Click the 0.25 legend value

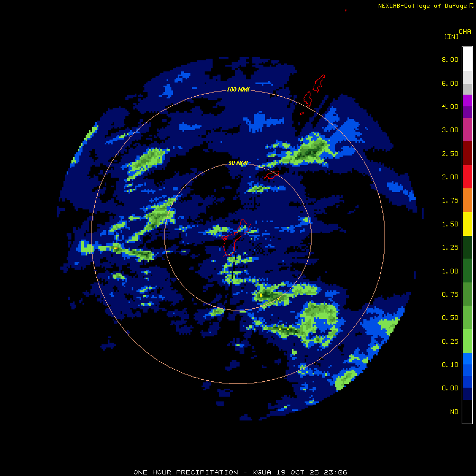pos(450,342)
